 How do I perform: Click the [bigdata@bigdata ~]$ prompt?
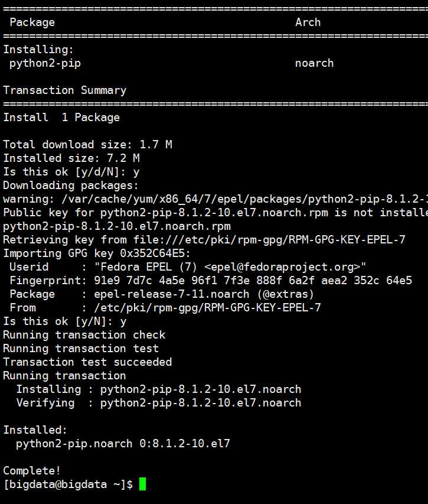[68, 485]
